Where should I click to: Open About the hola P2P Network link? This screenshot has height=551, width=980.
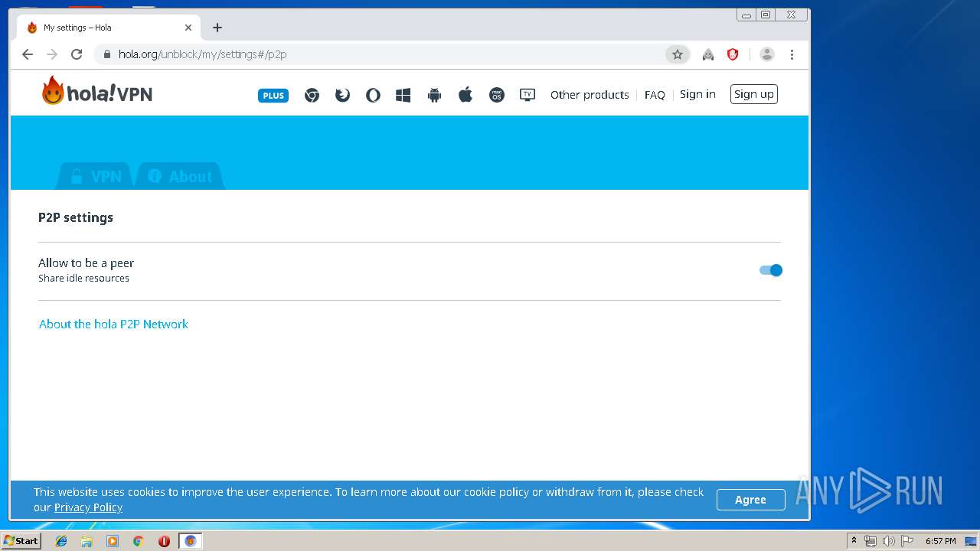pyautogui.click(x=113, y=324)
